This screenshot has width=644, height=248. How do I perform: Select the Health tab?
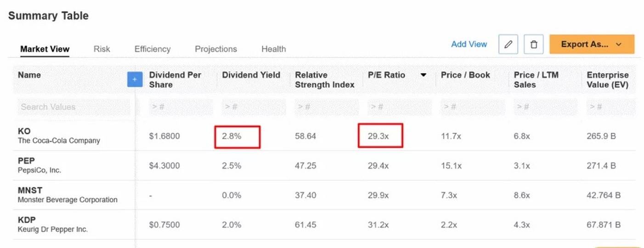[x=273, y=49]
